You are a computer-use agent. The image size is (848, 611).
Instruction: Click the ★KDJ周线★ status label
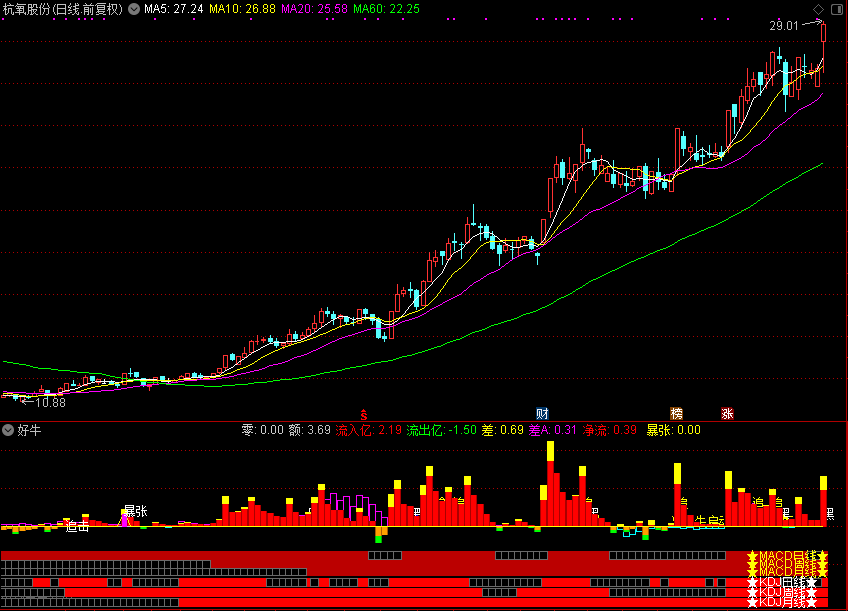tap(782, 593)
